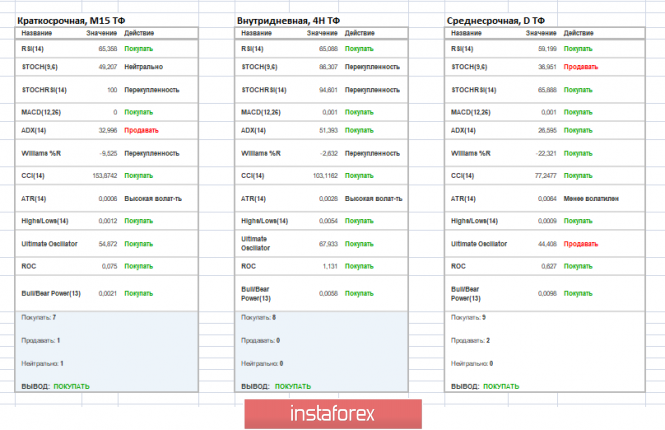Click 'Нейтрально: 1' summary in M15 table
Image resolution: width=665 pixels, height=430 pixels.
pos(42,363)
